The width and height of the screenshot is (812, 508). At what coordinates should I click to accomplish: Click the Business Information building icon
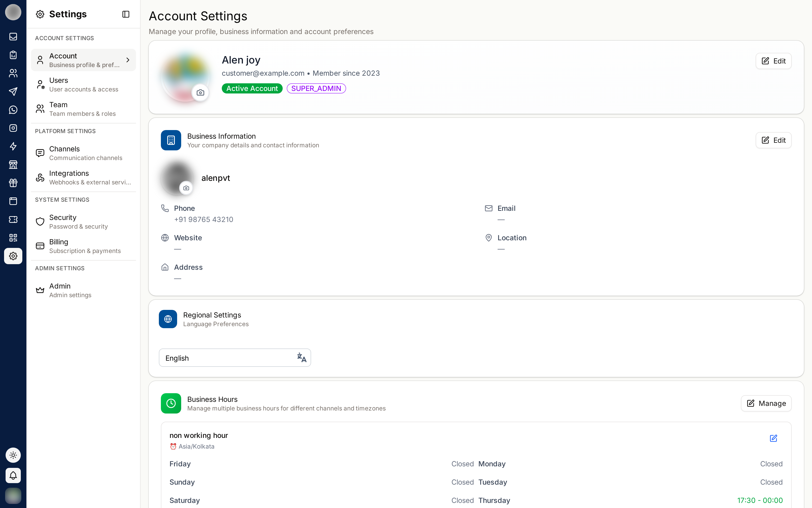click(x=171, y=140)
